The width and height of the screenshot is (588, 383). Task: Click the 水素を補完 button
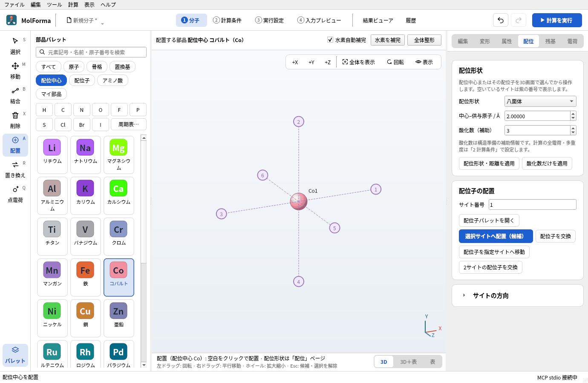point(388,40)
